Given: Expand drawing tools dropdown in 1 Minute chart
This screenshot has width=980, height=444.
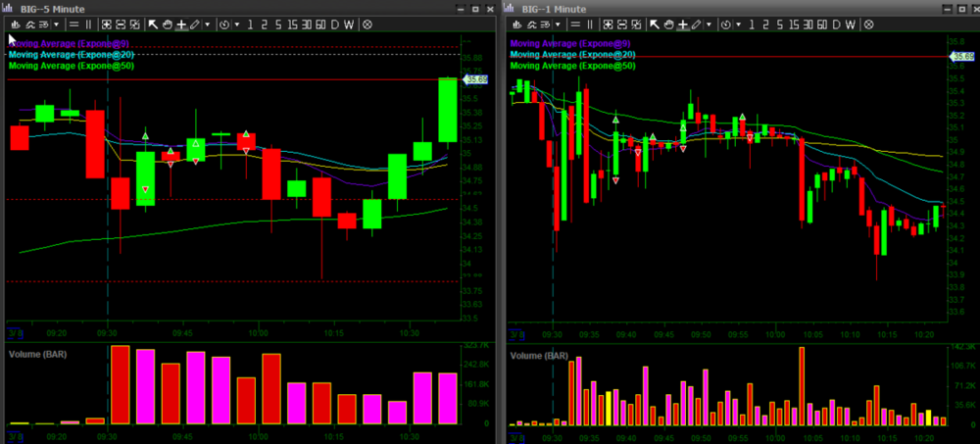Looking at the screenshot, I should click(710, 24).
